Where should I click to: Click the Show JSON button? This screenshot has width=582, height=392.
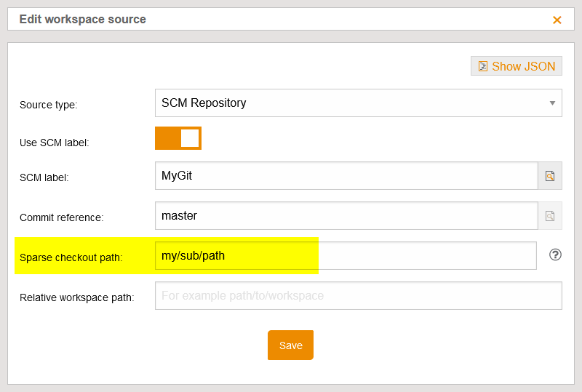coord(517,66)
